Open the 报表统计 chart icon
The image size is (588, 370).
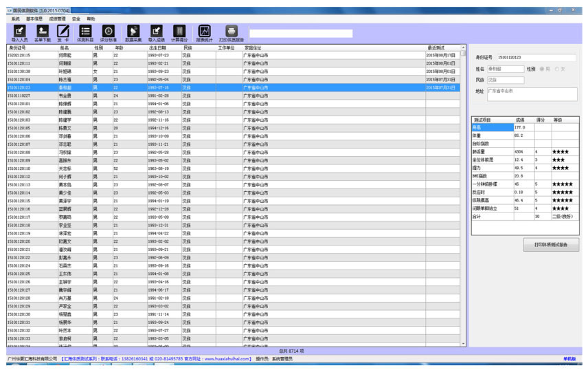point(204,32)
